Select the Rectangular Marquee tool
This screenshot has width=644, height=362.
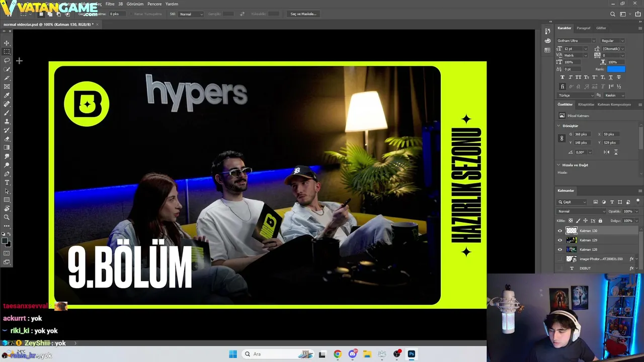[x=7, y=51]
